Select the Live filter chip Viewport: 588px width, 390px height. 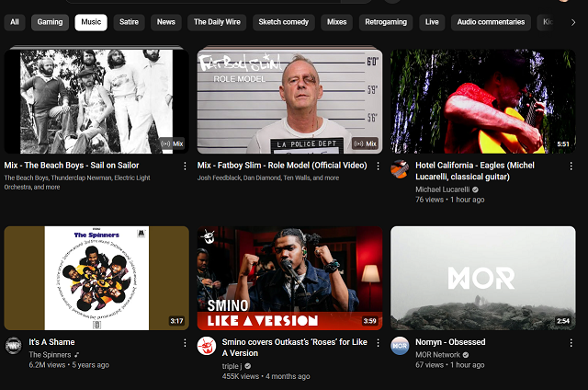[432, 22]
